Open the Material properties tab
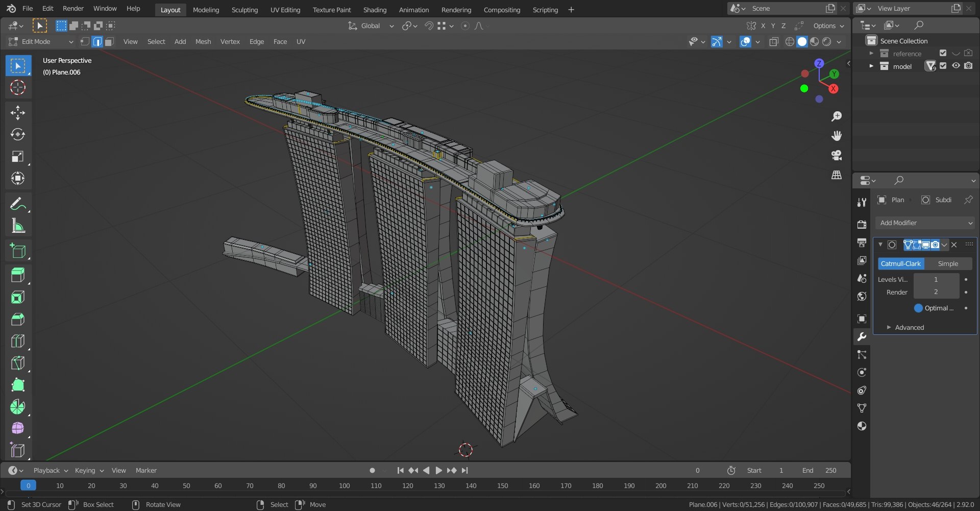 pyautogui.click(x=862, y=426)
